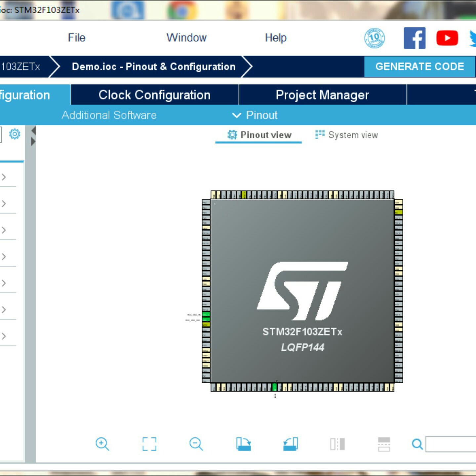This screenshot has height=476, width=476.
Task: Click the zoom in magnifier icon
Action: (x=102, y=444)
